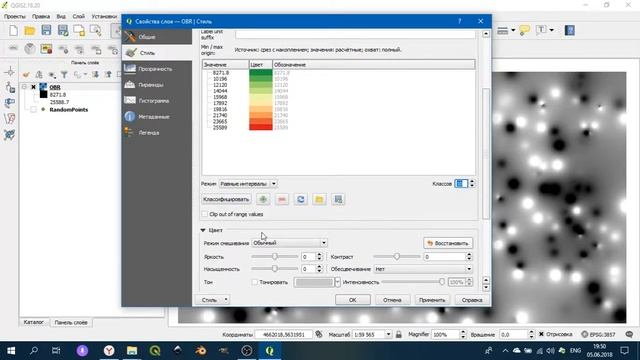The image size is (640, 360).
Task: Open the Settings (Установки) menu
Action: tap(104, 16)
